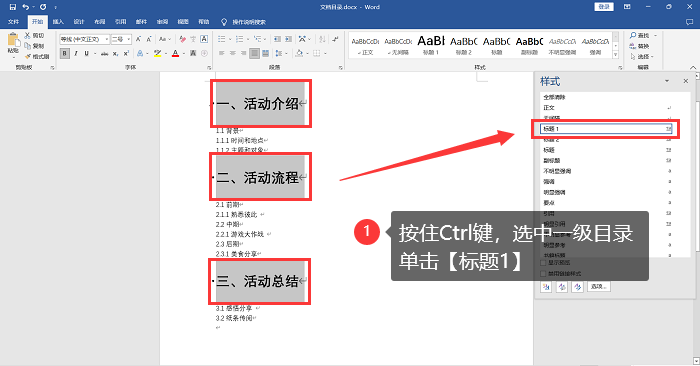Click the Distributed alignment icon
700x366 pixels.
tap(266, 54)
